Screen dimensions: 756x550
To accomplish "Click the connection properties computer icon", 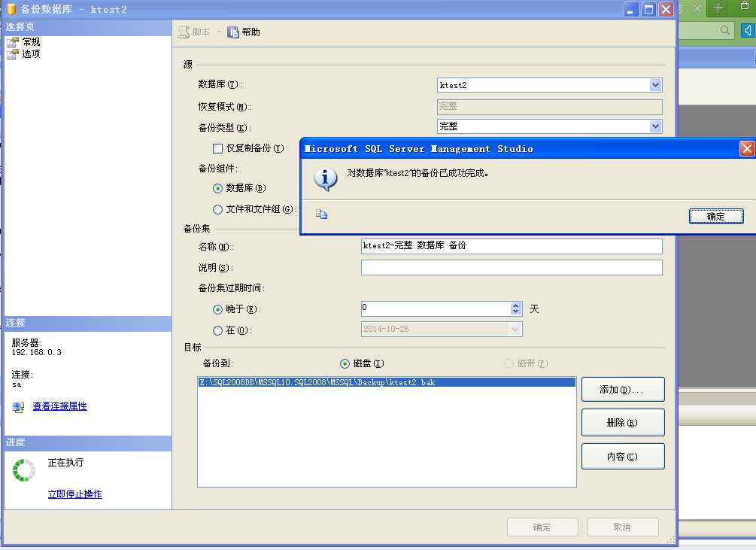I will pyautogui.click(x=18, y=407).
